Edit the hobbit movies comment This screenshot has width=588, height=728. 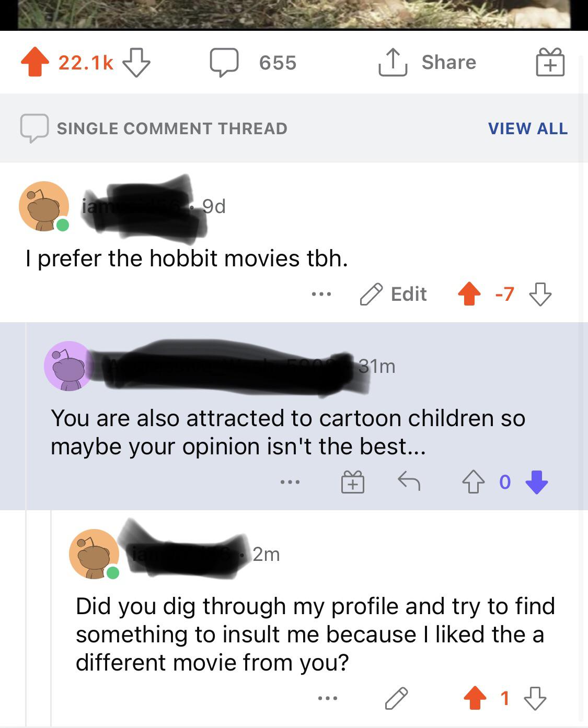coord(394,294)
